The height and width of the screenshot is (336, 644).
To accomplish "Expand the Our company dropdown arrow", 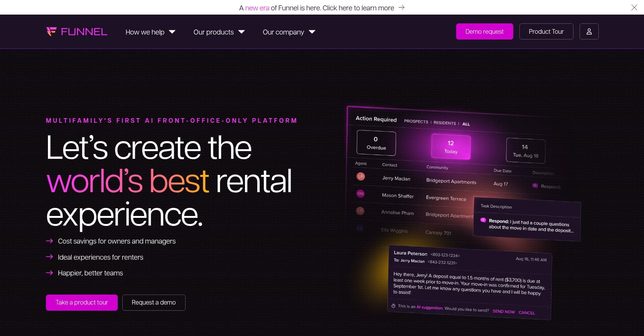I will (312, 32).
